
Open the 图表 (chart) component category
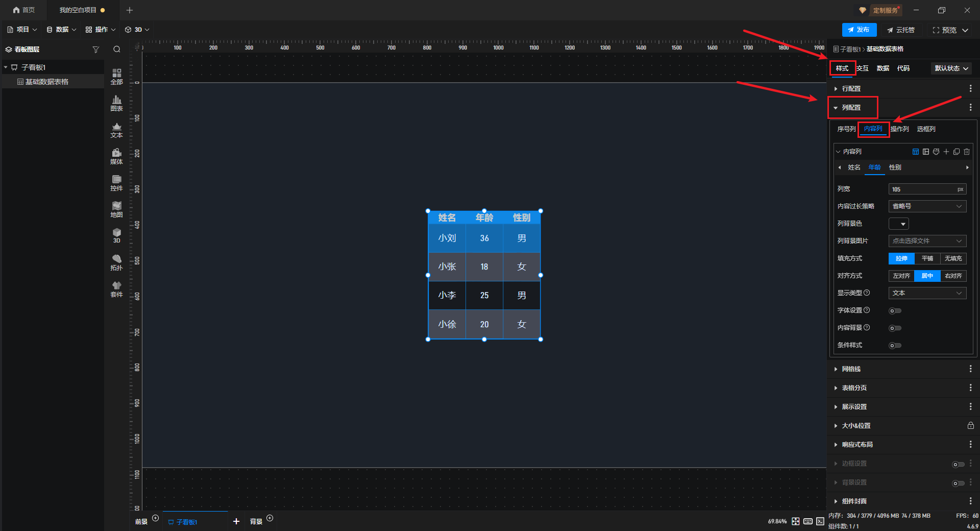(x=116, y=103)
